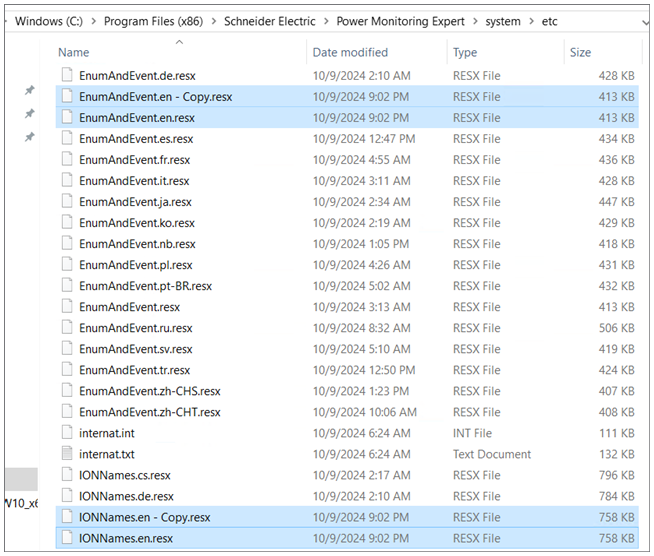Sort files by Name column header
This screenshot has height=556, width=654.
tap(73, 53)
